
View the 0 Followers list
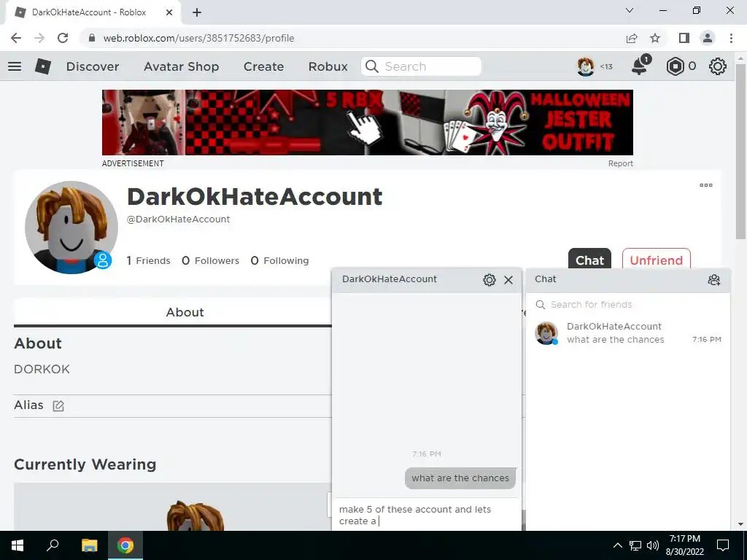tap(210, 260)
